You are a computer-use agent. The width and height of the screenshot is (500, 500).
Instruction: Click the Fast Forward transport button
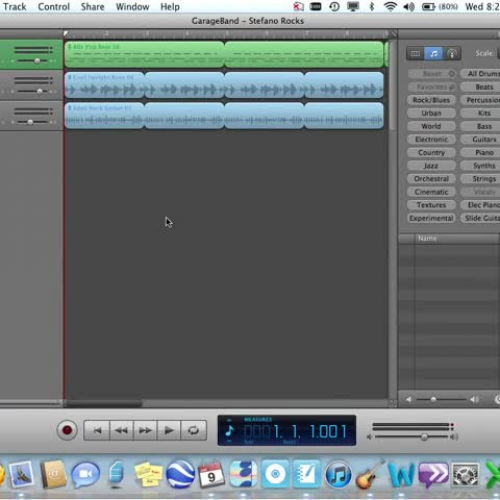click(145, 430)
